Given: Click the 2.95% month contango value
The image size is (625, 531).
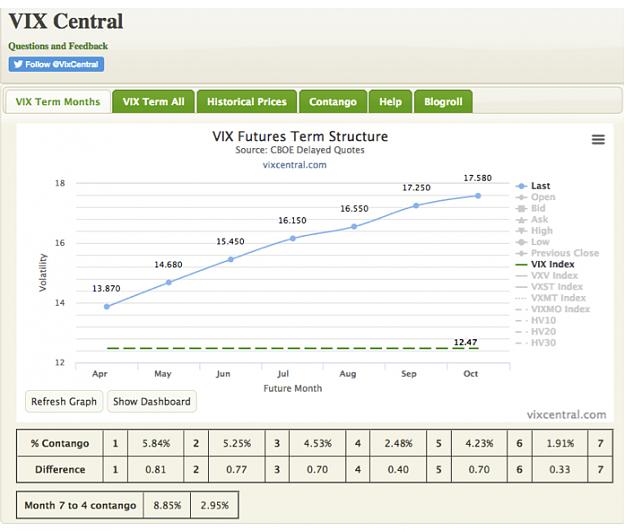Looking at the screenshot, I should (214, 505).
